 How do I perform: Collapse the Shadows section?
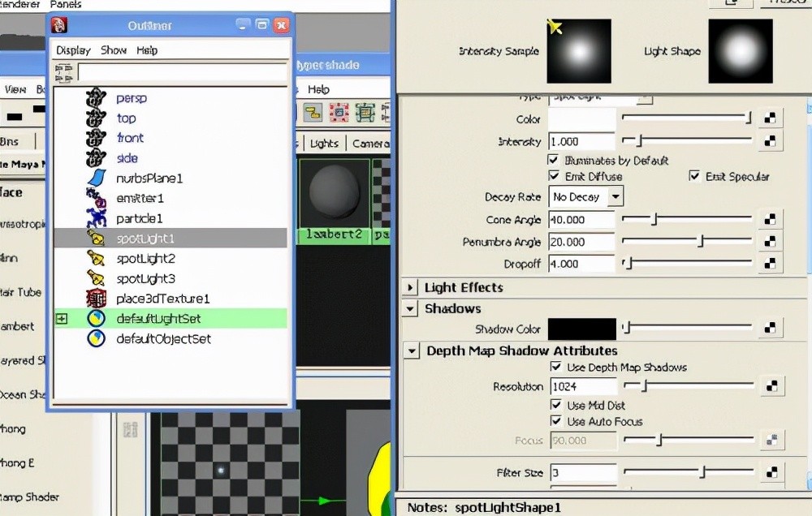click(x=410, y=309)
